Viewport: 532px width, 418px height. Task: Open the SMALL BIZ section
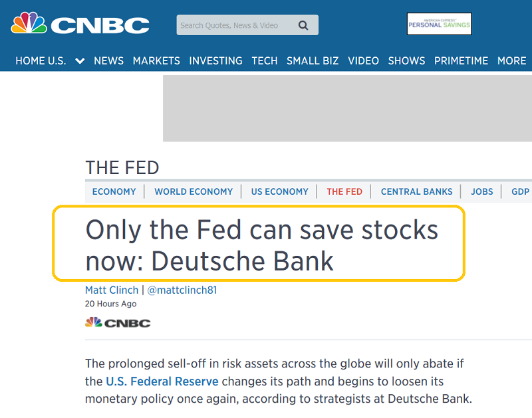(313, 60)
